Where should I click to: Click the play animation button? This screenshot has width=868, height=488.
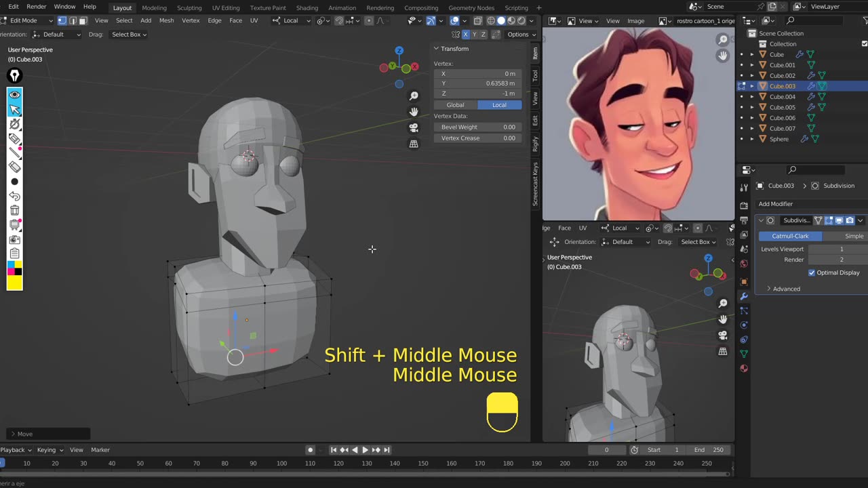[x=365, y=450]
